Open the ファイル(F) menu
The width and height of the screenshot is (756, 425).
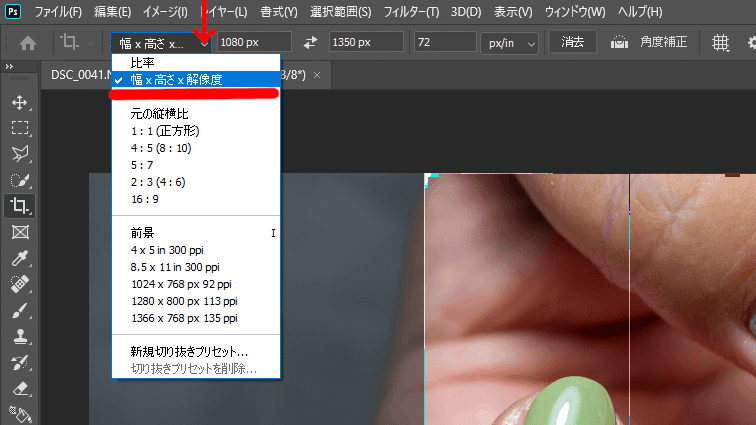coord(58,12)
